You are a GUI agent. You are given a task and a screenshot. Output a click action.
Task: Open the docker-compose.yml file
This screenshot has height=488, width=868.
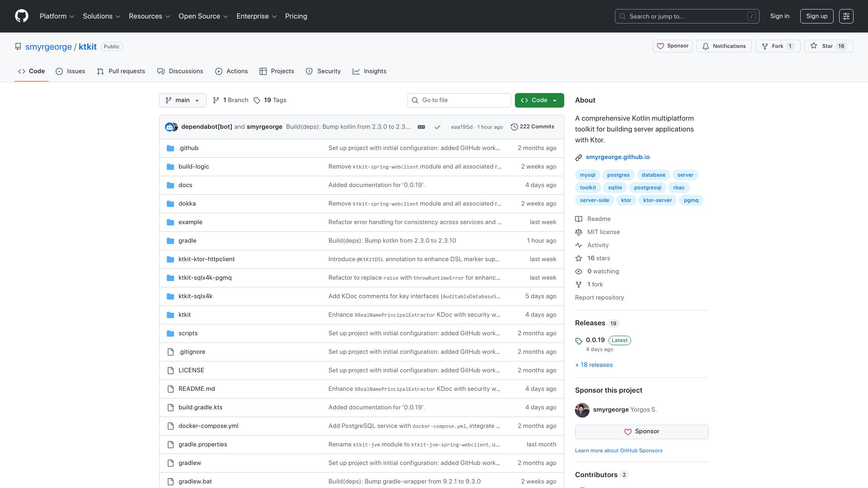[x=208, y=426]
